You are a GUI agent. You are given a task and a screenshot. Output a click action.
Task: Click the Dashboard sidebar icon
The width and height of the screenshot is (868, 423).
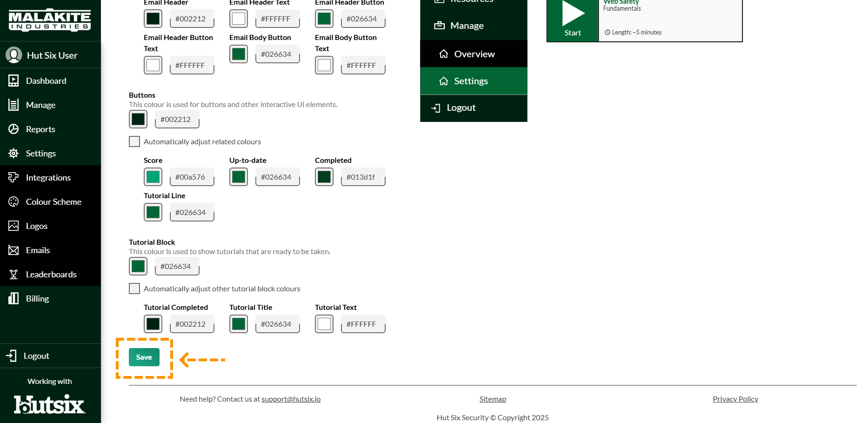(x=13, y=81)
